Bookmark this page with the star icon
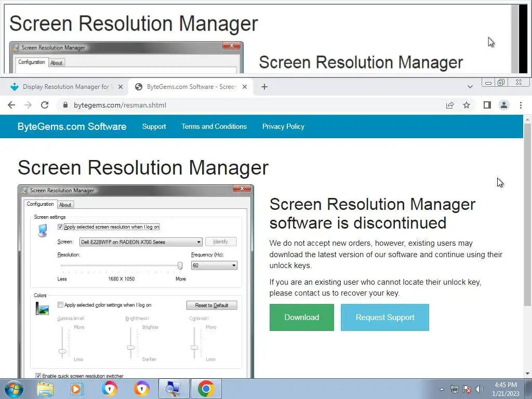This screenshot has width=532, height=399. (467, 105)
